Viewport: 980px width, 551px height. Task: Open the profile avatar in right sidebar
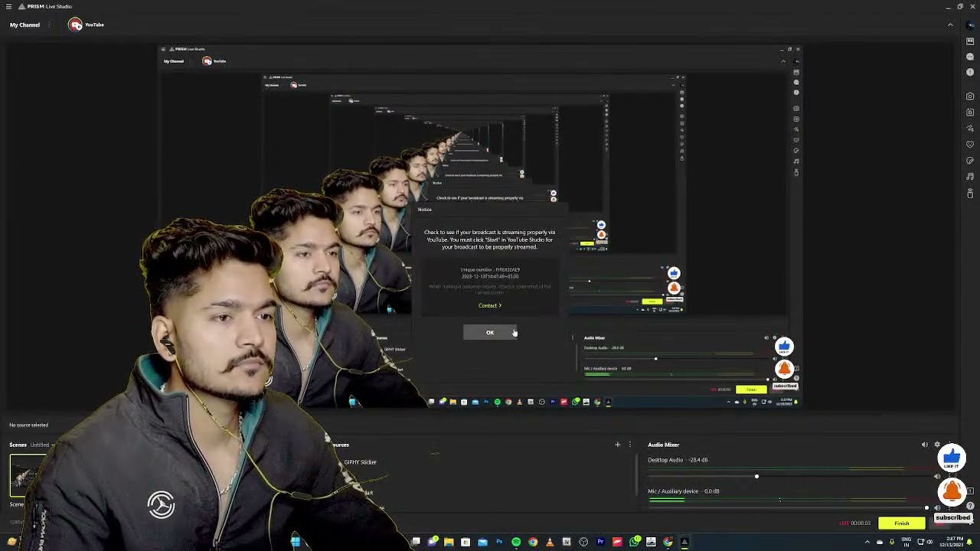(970, 24)
